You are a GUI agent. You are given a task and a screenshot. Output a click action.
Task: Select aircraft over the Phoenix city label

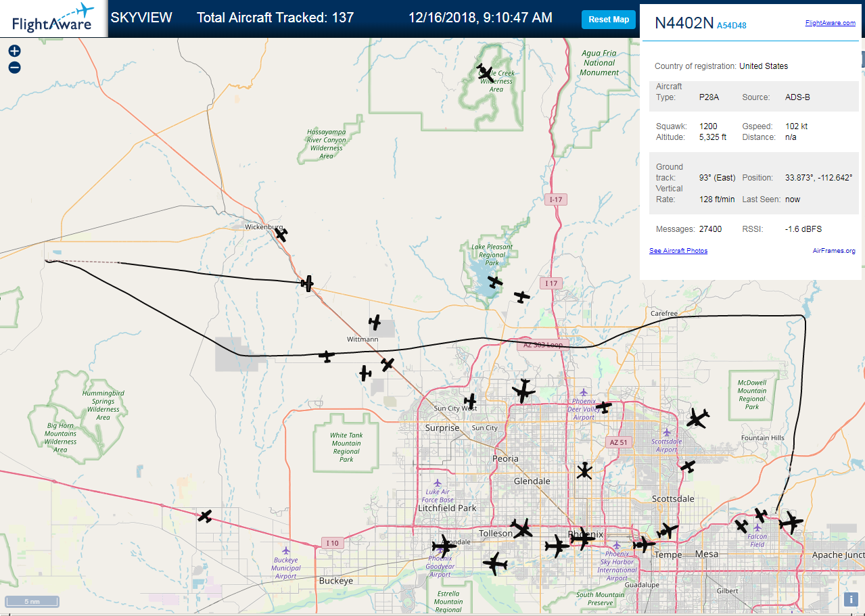(x=582, y=539)
